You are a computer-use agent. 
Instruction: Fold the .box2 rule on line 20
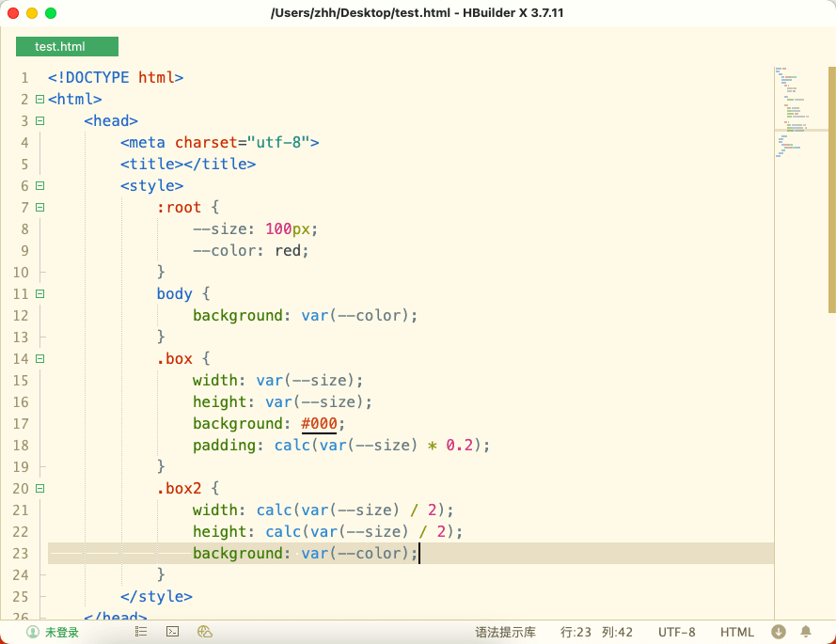[x=39, y=488]
